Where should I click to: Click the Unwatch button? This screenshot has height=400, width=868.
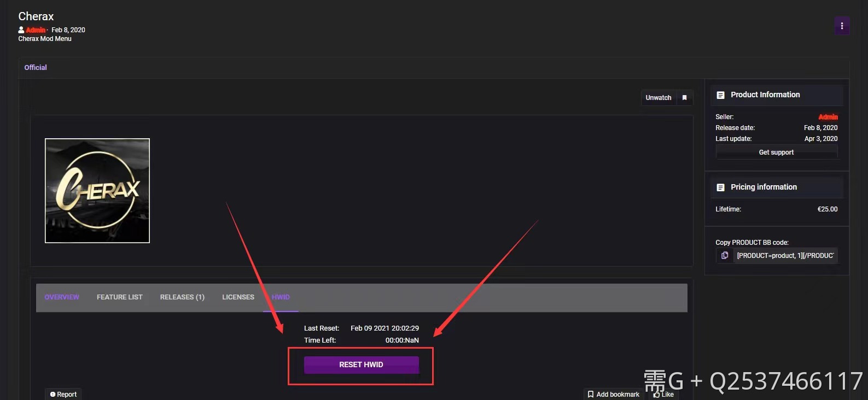coord(659,98)
